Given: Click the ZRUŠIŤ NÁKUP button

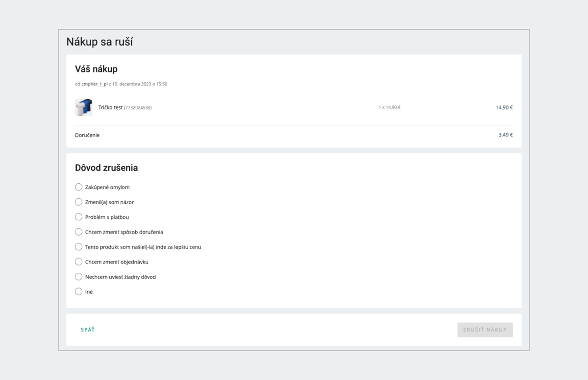Looking at the screenshot, I should tap(485, 330).
